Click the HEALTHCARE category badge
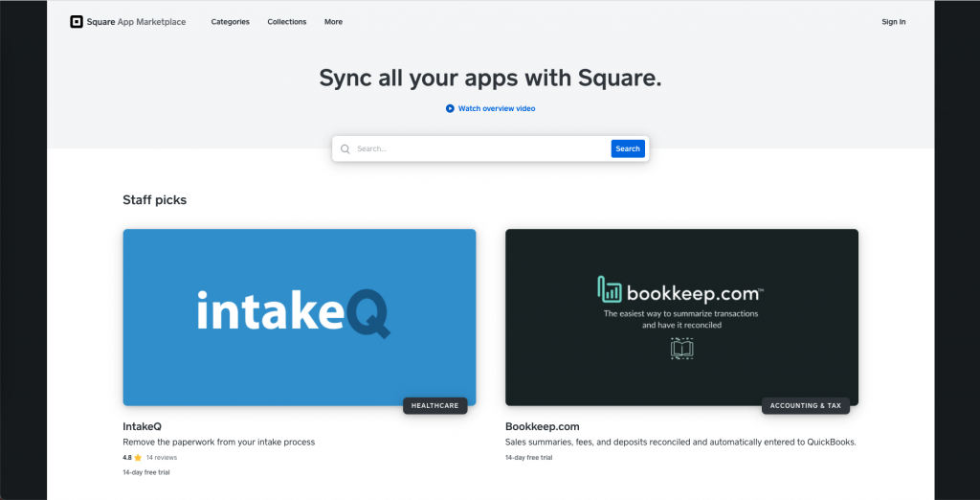This screenshot has height=500, width=980. tap(435, 405)
